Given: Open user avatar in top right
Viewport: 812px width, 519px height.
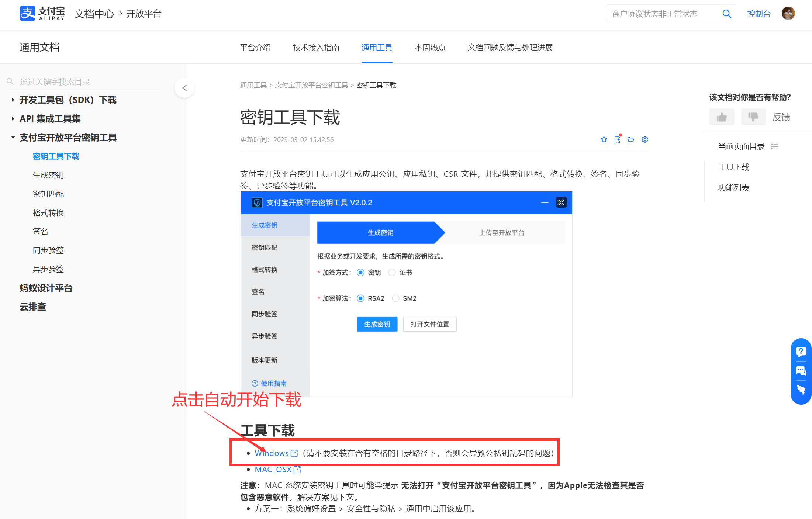Looking at the screenshot, I should coord(788,14).
